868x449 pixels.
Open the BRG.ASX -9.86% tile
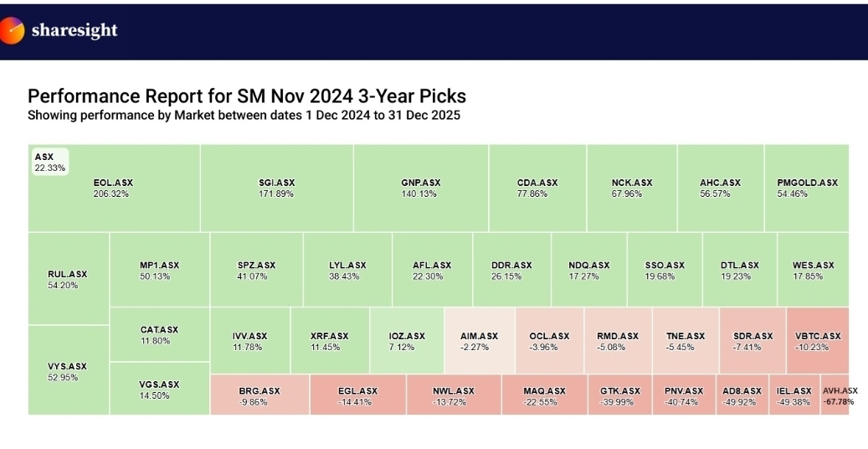pos(259,395)
